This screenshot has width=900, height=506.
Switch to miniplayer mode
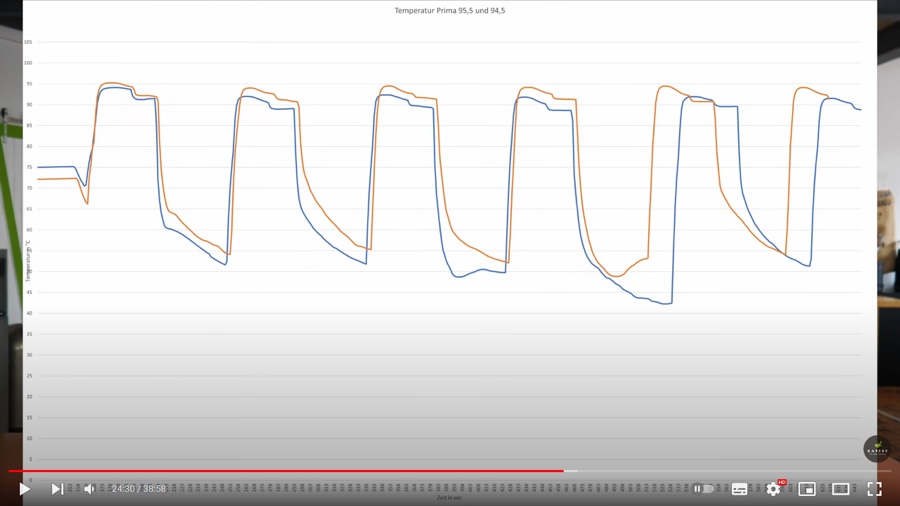[807, 489]
